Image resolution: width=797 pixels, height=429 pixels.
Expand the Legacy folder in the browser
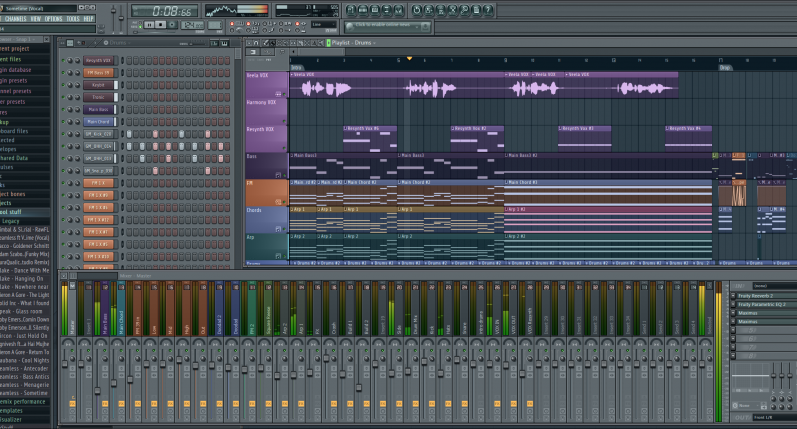[x=11, y=221]
